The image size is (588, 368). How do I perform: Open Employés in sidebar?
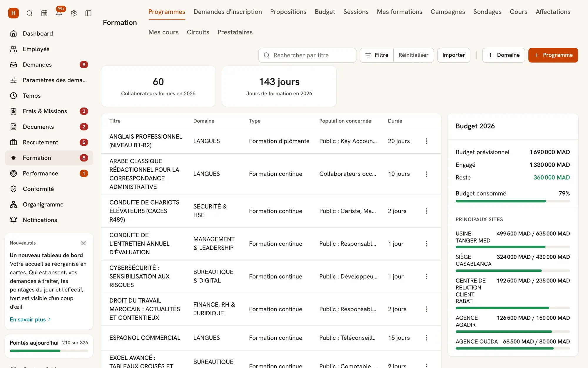point(49,49)
